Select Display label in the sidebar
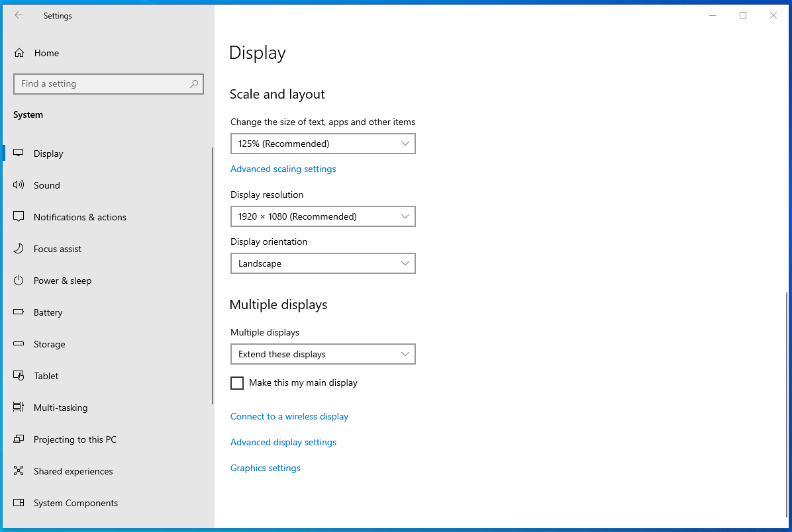This screenshot has height=532, width=792. [48, 154]
